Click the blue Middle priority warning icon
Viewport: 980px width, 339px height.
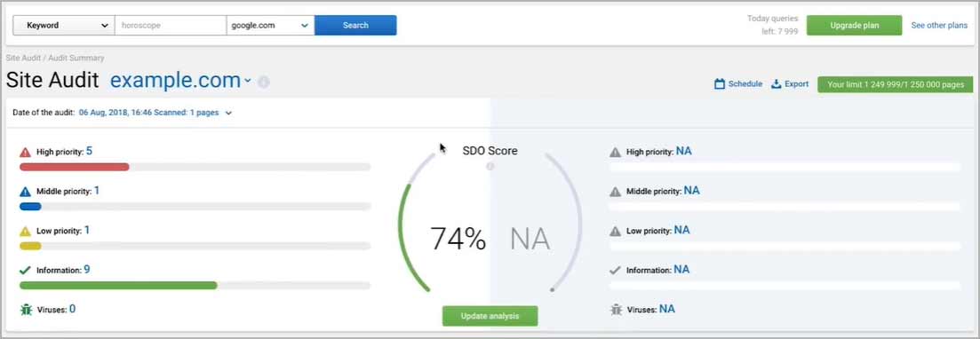pyautogui.click(x=25, y=192)
